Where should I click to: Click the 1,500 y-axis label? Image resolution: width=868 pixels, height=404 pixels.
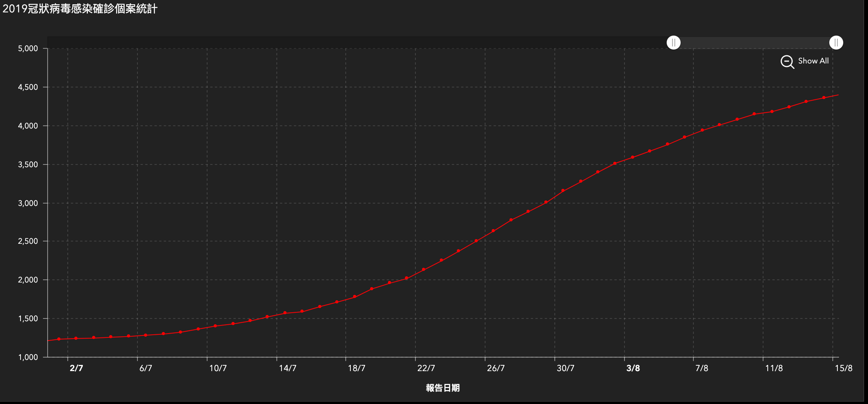pos(28,318)
